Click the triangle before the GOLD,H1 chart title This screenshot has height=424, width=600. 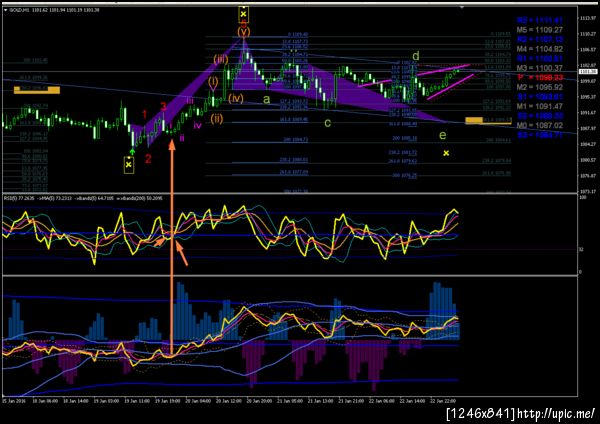pos(6,10)
